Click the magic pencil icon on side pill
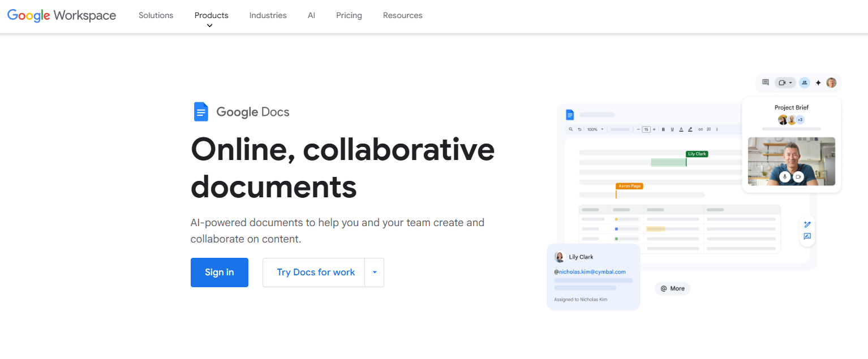Image resolution: width=868 pixels, height=359 pixels. [x=807, y=224]
